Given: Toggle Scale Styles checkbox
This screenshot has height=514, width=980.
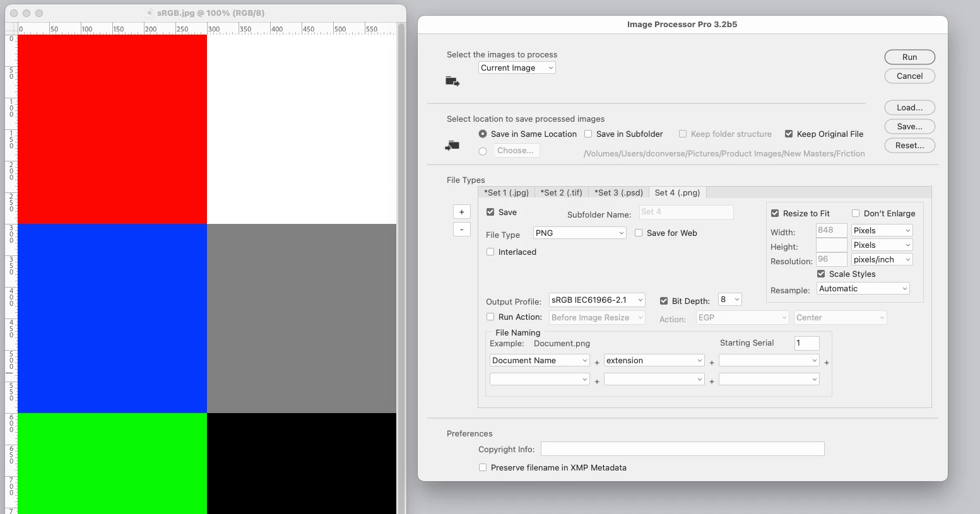Looking at the screenshot, I should pos(821,274).
